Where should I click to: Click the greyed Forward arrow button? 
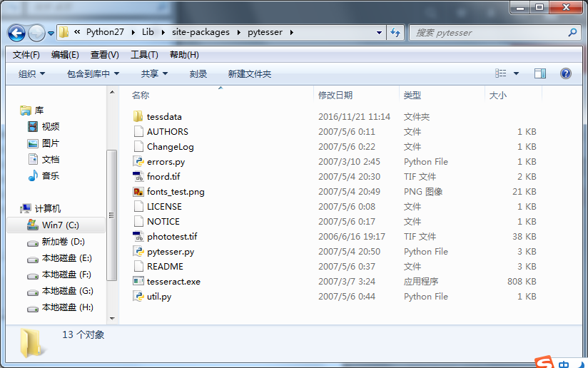pyautogui.click(x=37, y=33)
